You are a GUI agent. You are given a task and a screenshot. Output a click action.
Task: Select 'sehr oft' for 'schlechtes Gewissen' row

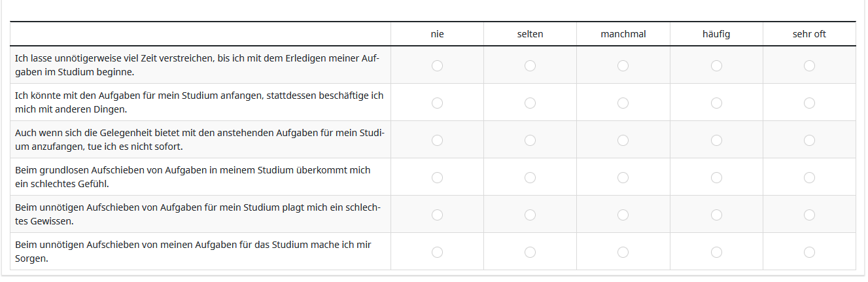[x=809, y=215]
